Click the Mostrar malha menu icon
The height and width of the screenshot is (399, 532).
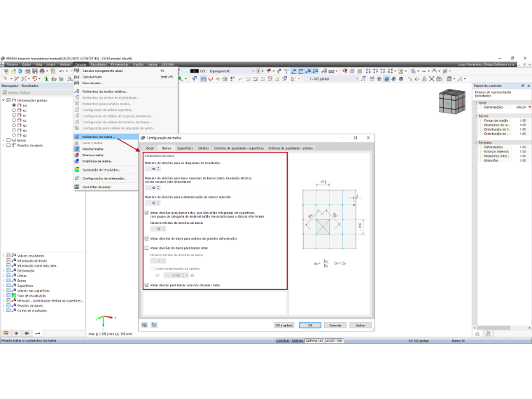77,149
